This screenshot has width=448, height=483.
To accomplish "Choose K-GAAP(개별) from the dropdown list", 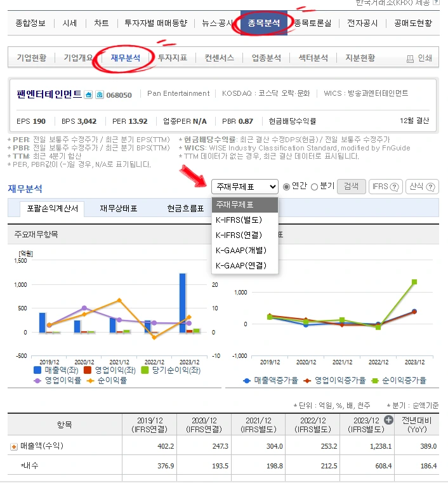I will coord(245,250).
